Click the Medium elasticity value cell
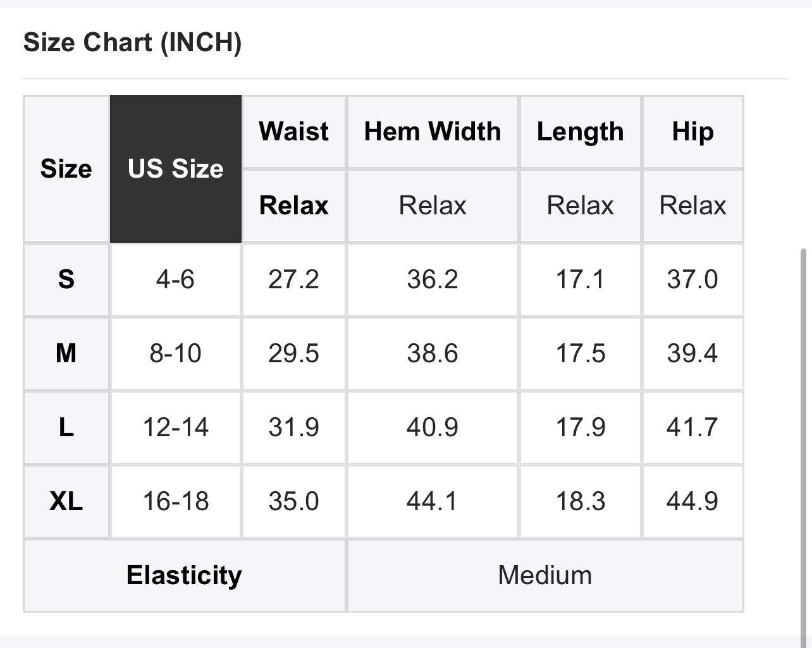 tap(545, 575)
